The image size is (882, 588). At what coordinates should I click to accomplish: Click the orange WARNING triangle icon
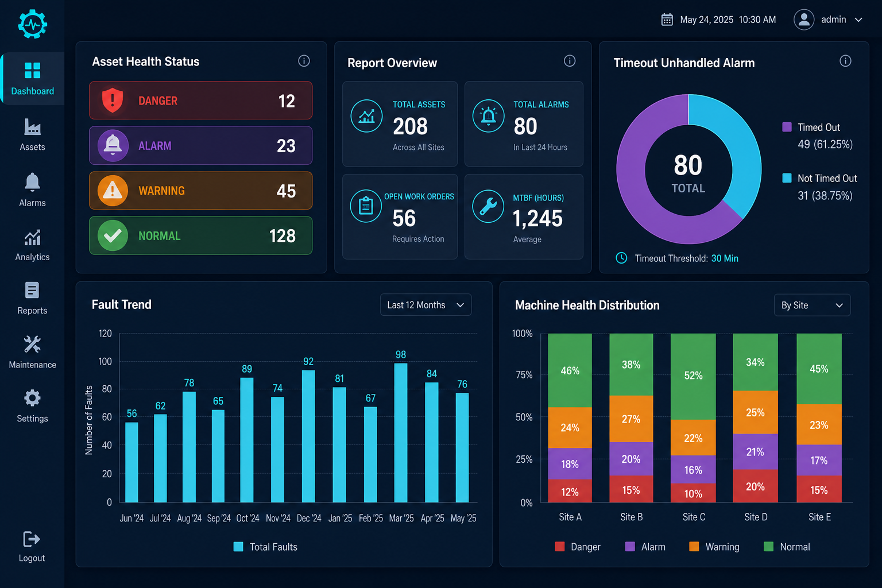[x=113, y=191]
